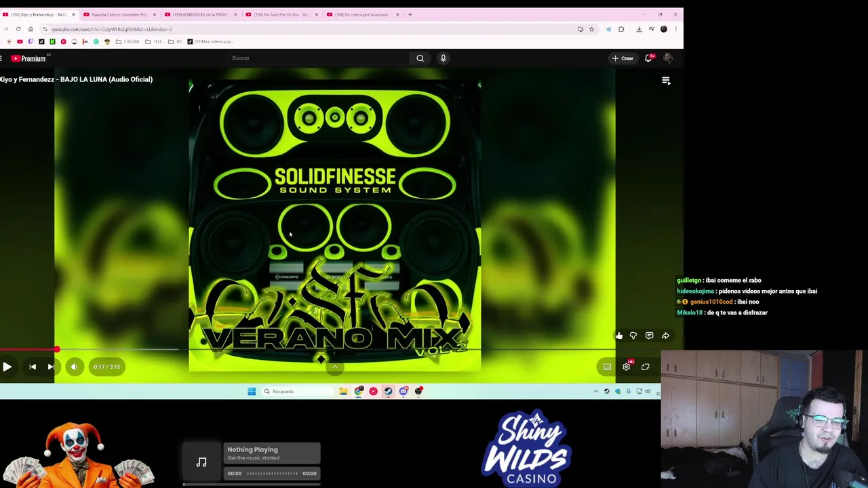Open a new browser tab with plus

pyautogui.click(x=410, y=14)
